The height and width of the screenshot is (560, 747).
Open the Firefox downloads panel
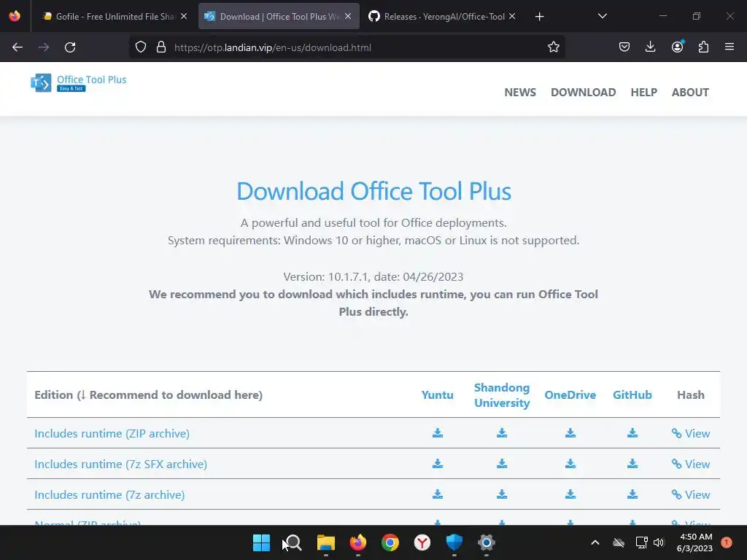point(650,47)
